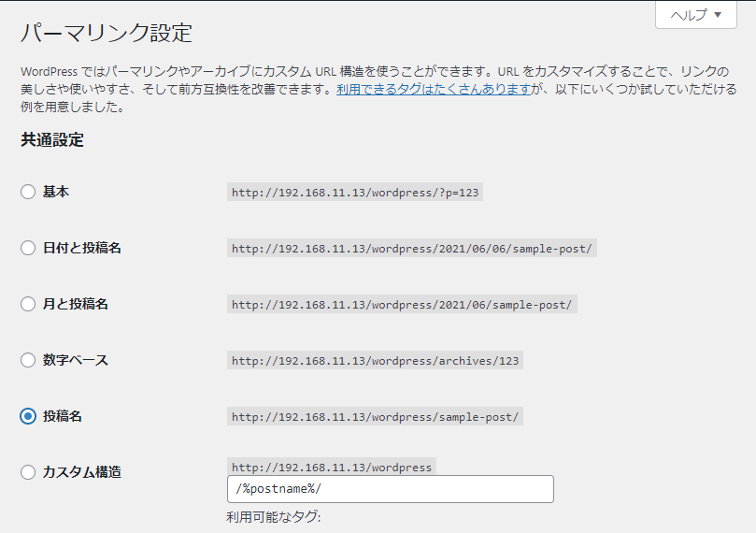This screenshot has height=533, width=756.
Task: Click the 投稿名 label text
Action: [63, 416]
